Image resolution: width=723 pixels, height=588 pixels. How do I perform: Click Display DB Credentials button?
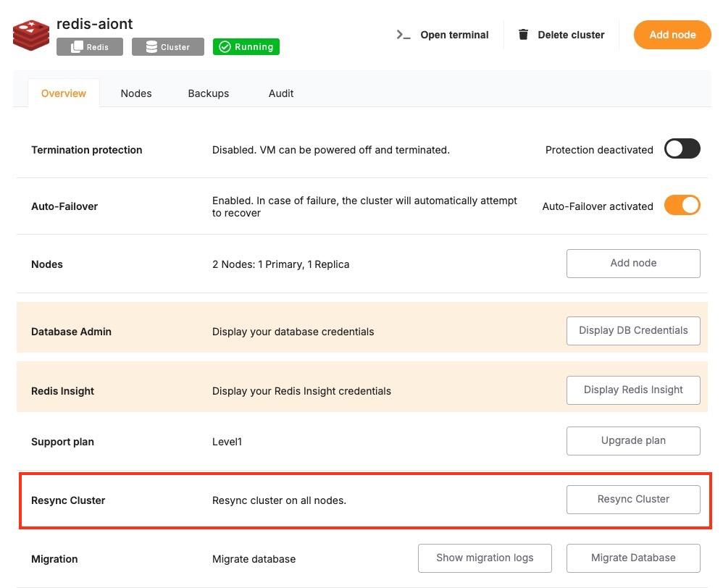point(633,330)
